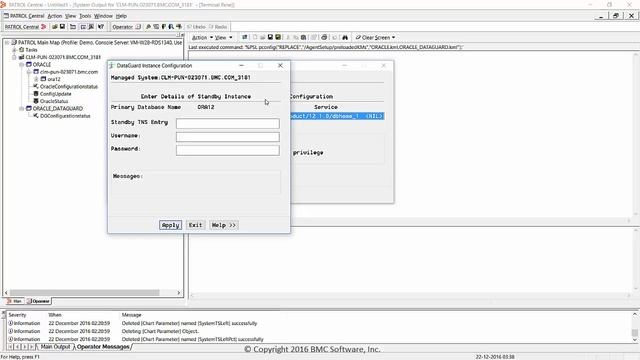Switch to the Operator tab below tree
This screenshot has width=640, height=360.
pos(38,301)
